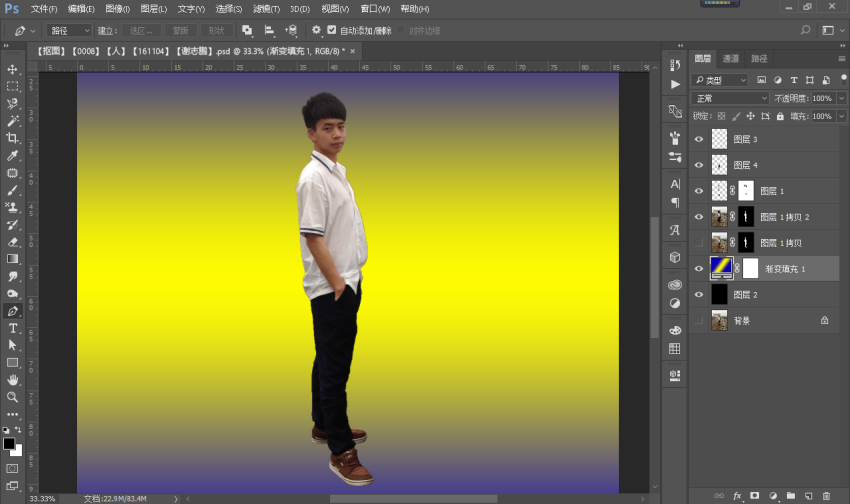This screenshot has height=504, width=850.
Task: Select the 渐变填充 1 layer thumbnail
Action: click(x=721, y=268)
